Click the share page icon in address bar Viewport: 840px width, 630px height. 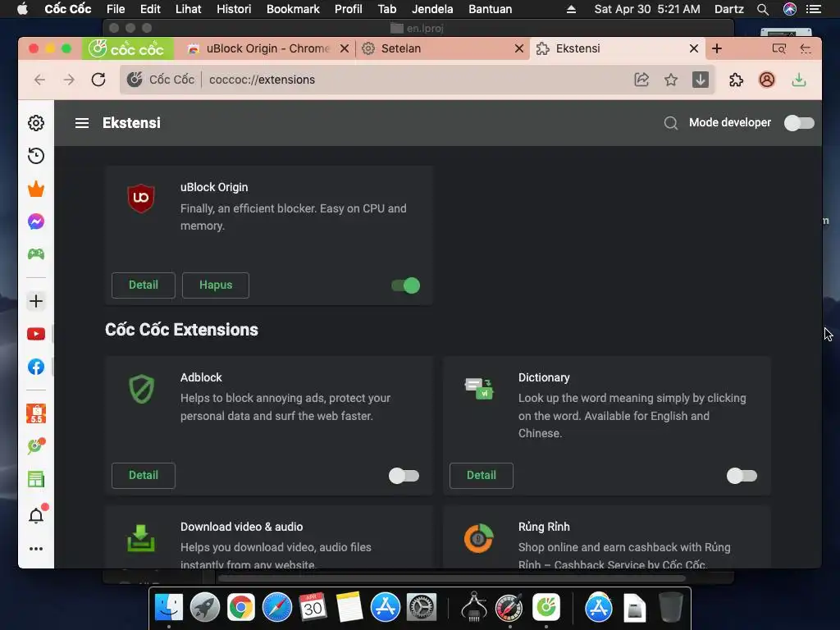pos(641,80)
